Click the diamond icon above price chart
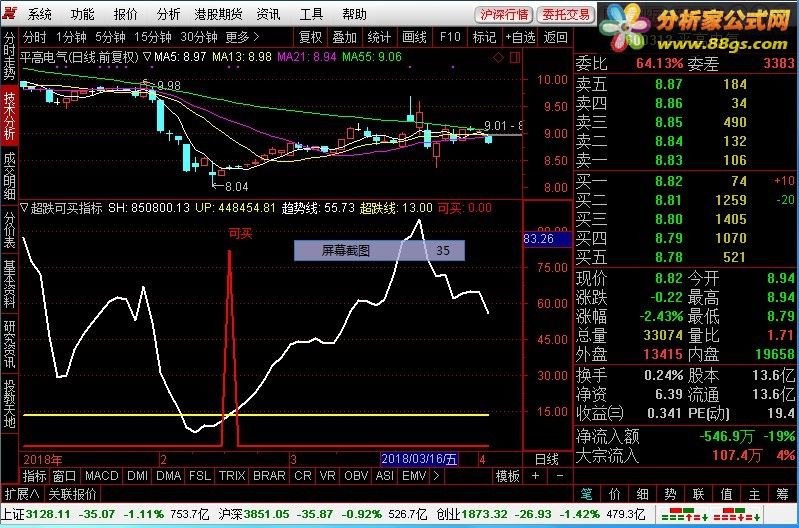Screen dimensions: 799x528 [x=498, y=58]
